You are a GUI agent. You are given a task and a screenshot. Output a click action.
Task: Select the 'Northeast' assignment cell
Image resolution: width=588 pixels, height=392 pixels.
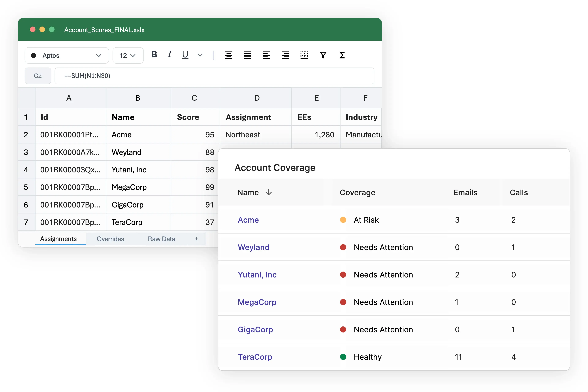coord(256,134)
